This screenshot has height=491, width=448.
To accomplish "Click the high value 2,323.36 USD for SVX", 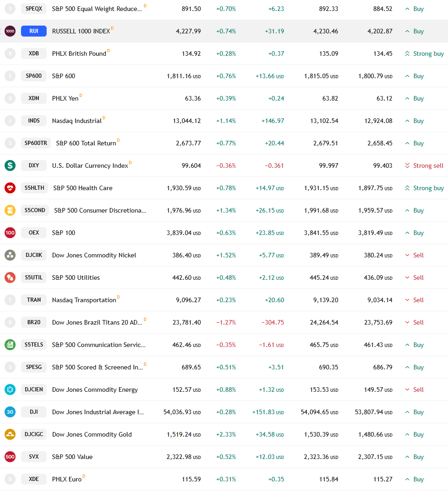I will (x=321, y=457).
